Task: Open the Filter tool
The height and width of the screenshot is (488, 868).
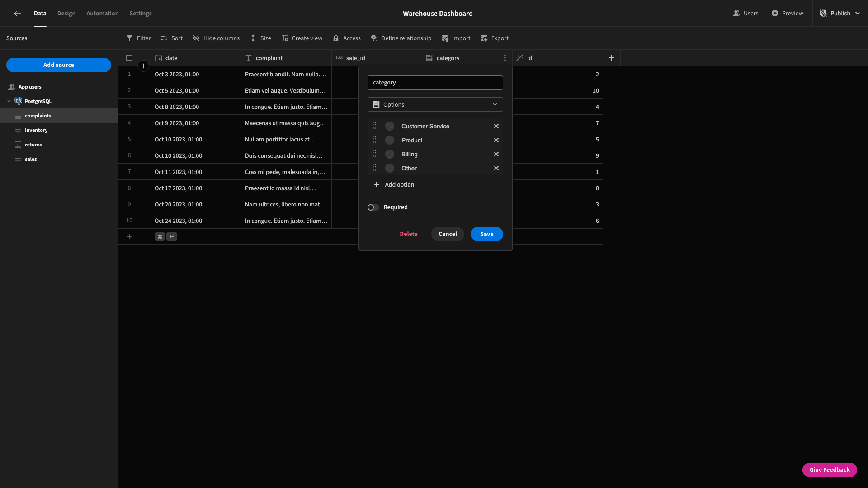Action: pos(138,38)
